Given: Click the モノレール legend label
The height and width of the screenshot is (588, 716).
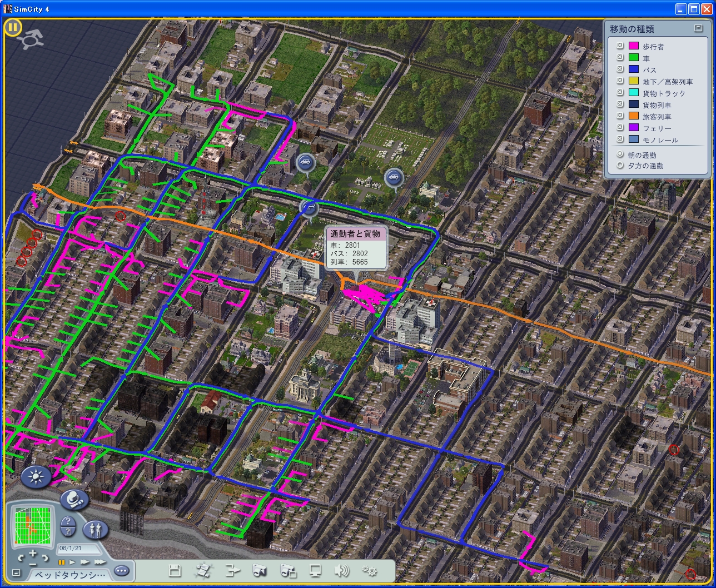Looking at the screenshot, I should [x=660, y=140].
